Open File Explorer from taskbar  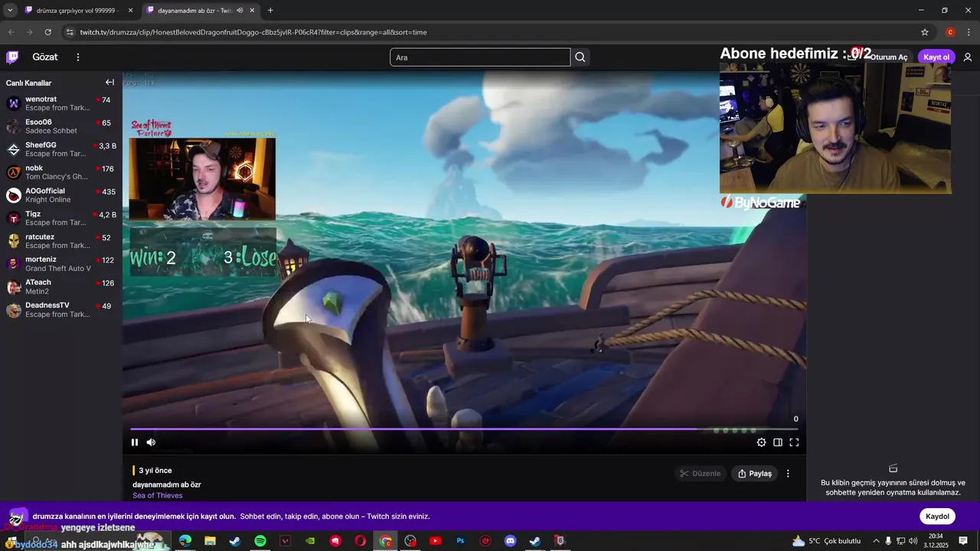tap(210, 541)
